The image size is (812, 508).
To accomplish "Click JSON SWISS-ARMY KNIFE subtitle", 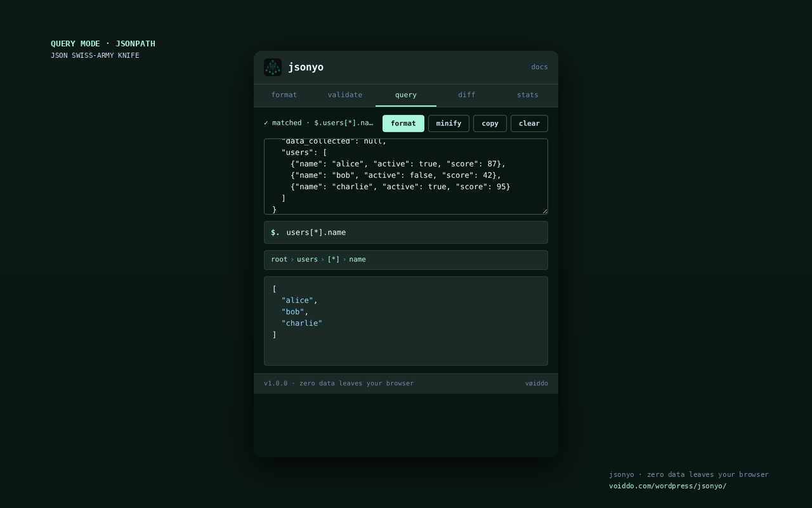I will [95, 55].
